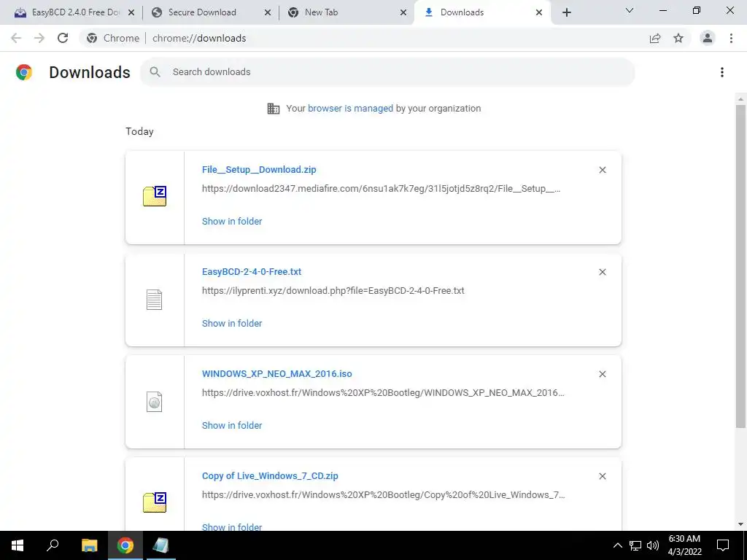
Task: Open the notepad-like app in taskbar
Action: [x=161, y=545]
